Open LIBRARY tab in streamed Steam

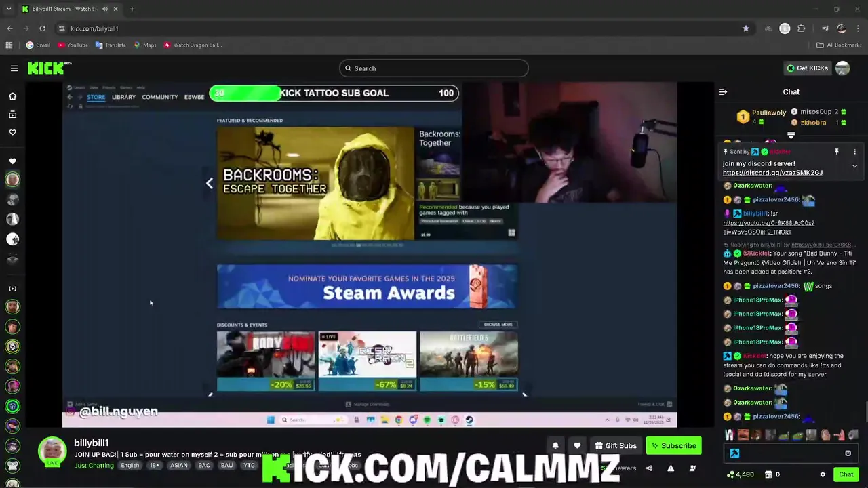(123, 97)
